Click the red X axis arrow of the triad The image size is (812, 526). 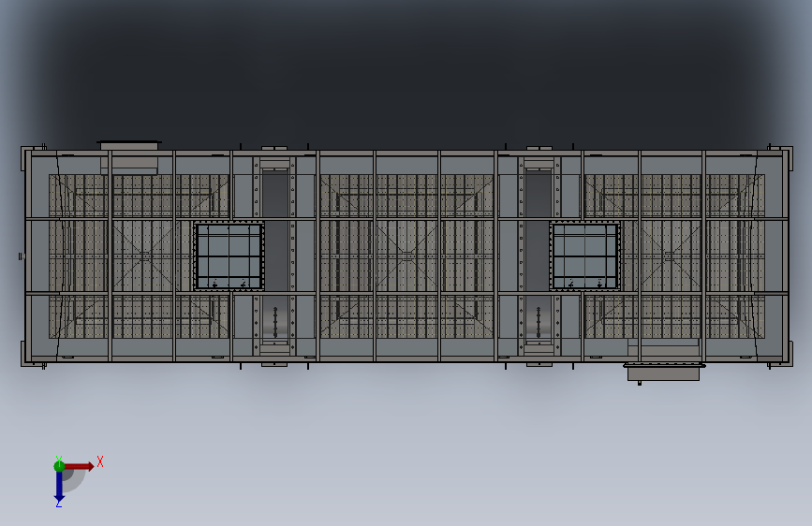point(79,466)
